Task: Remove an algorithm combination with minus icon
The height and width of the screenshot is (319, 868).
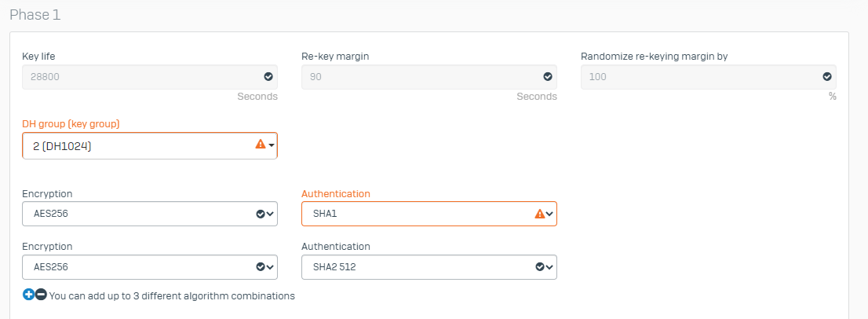Action: [x=41, y=295]
